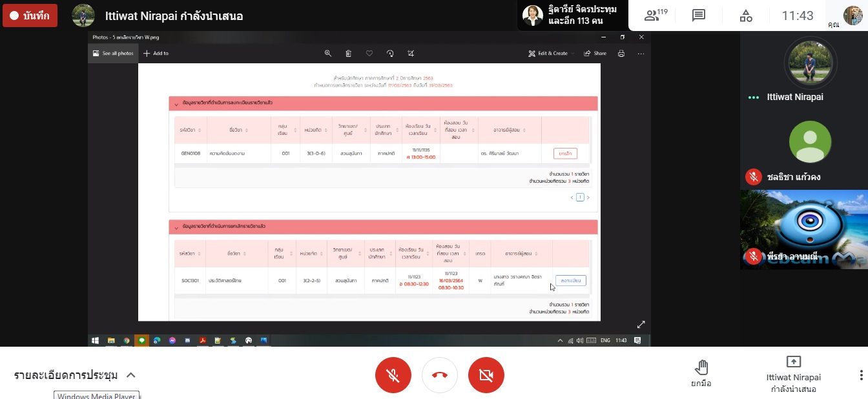Viewport: 868px width, 399px height.
Task: Click See all photos tab
Action: point(113,54)
